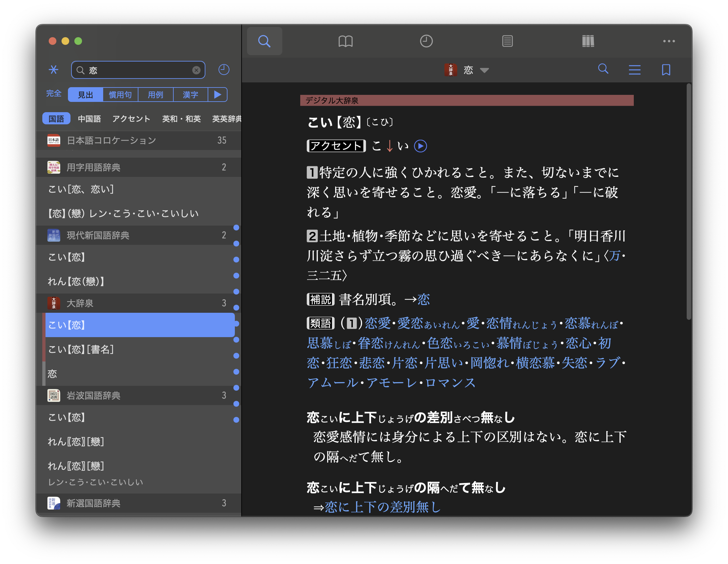The width and height of the screenshot is (728, 564).
Task: Open the 恋に上下の差別無し cross-reference link
Action: pyautogui.click(x=383, y=507)
